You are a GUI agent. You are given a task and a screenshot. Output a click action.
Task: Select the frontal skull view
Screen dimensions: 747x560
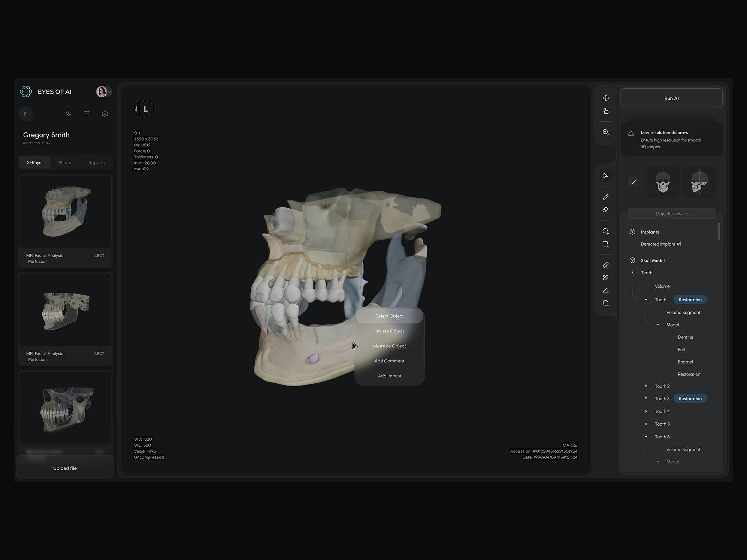663,182
